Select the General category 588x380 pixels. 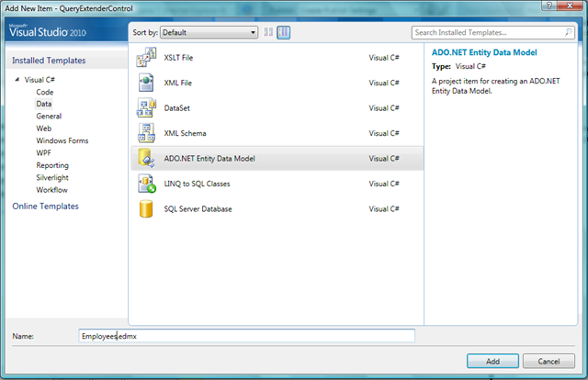(x=49, y=117)
